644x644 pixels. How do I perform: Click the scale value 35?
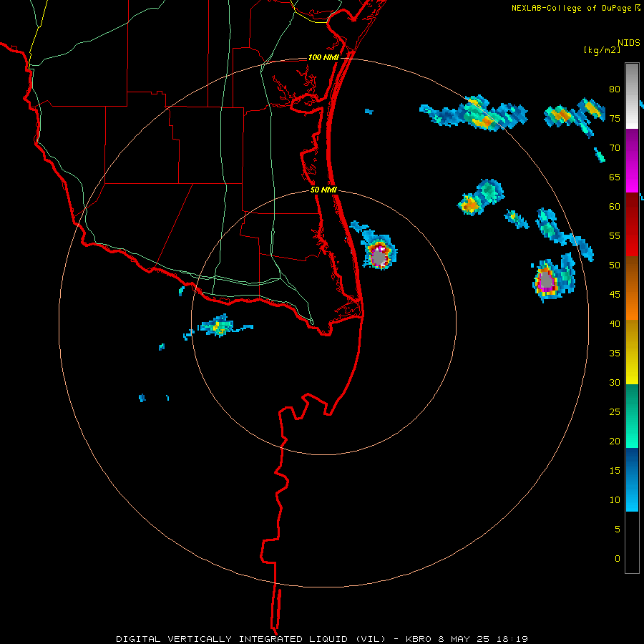click(x=615, y=353)
